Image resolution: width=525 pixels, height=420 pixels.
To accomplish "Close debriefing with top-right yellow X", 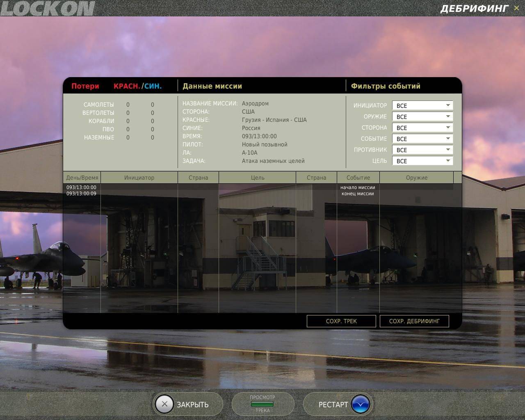I will (516, 8).
